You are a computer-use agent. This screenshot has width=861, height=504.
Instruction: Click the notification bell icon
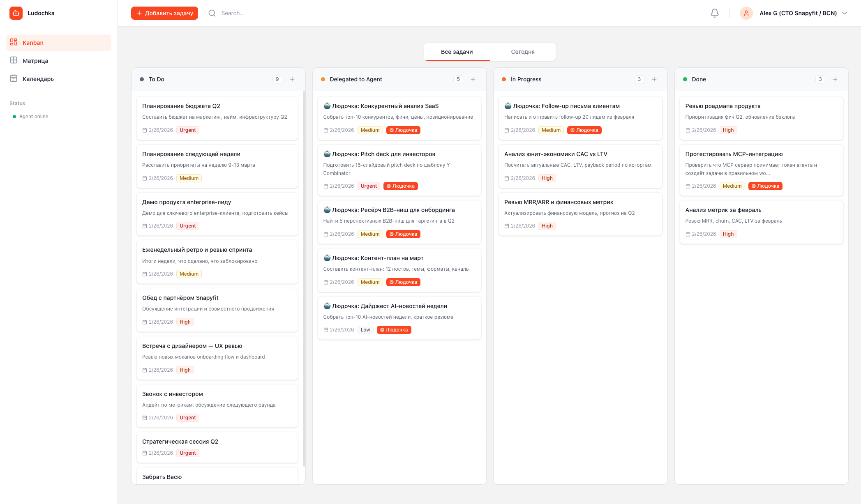715,13
